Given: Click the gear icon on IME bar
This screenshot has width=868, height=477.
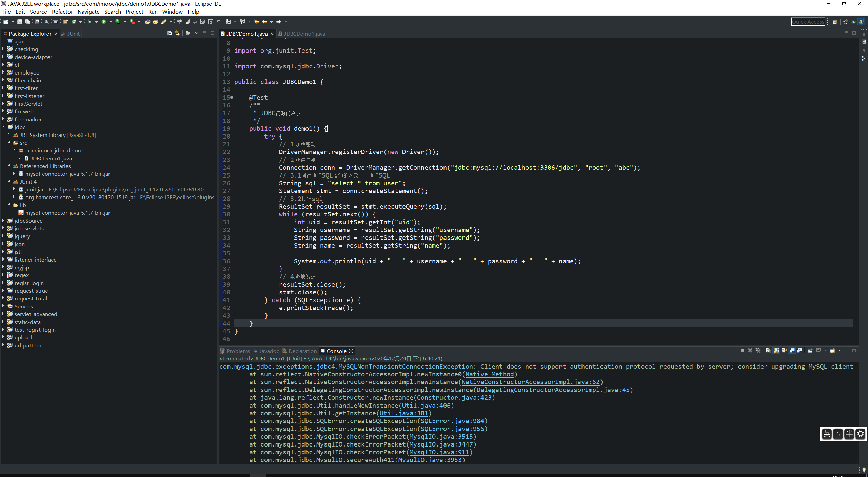Looking at the screenshot, I should point(861,434).
